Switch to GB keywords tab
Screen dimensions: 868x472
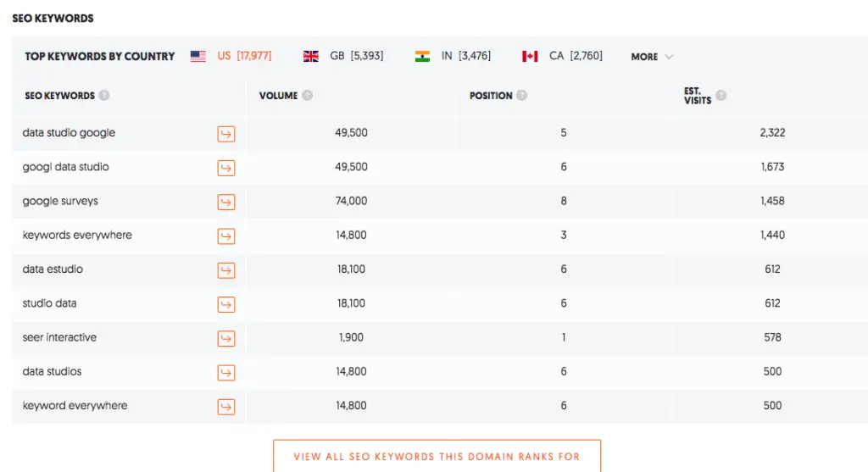tap(343, 56)
